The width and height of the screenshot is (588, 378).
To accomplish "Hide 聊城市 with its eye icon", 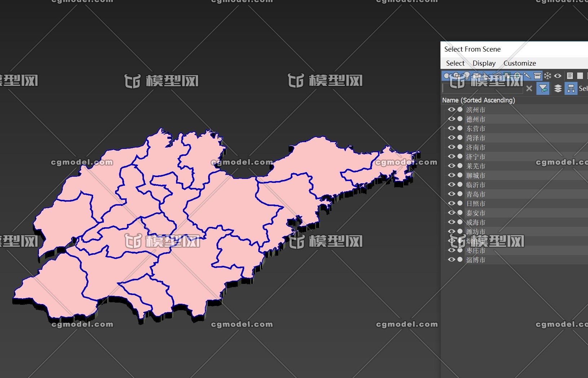I will 451,175.
